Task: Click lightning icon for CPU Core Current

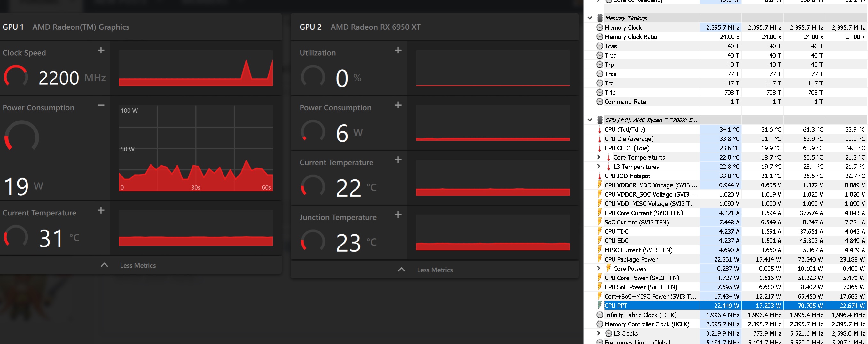Action: tap(599, 213)
